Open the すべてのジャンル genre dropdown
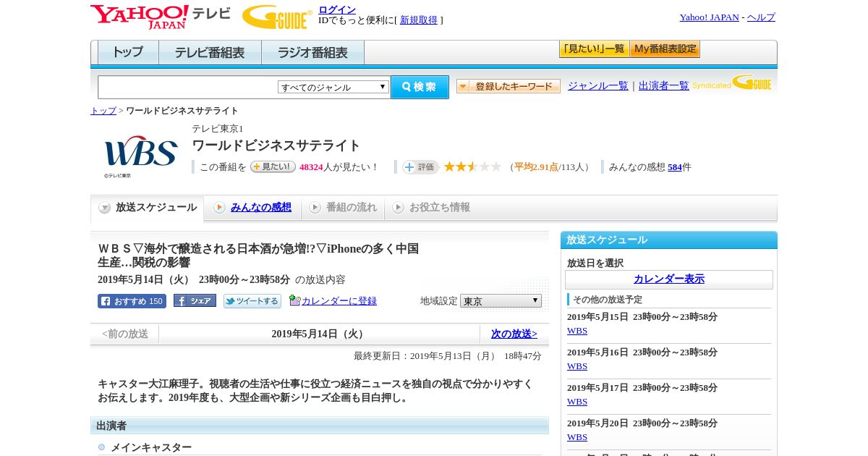Screen dimensions: 868x456 (333, 87)
